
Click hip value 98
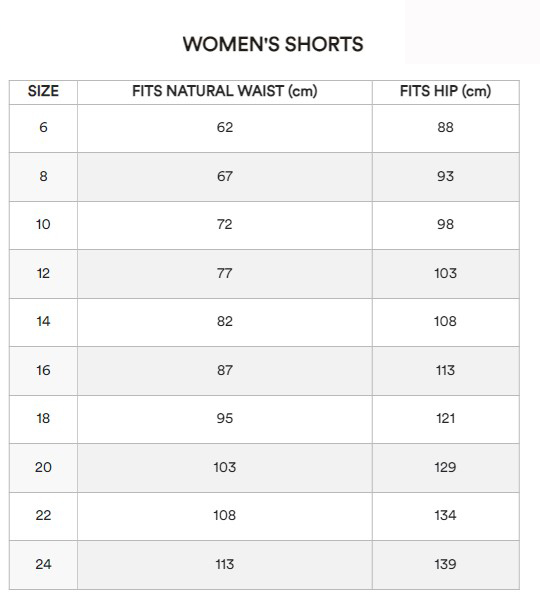(445, 224)
